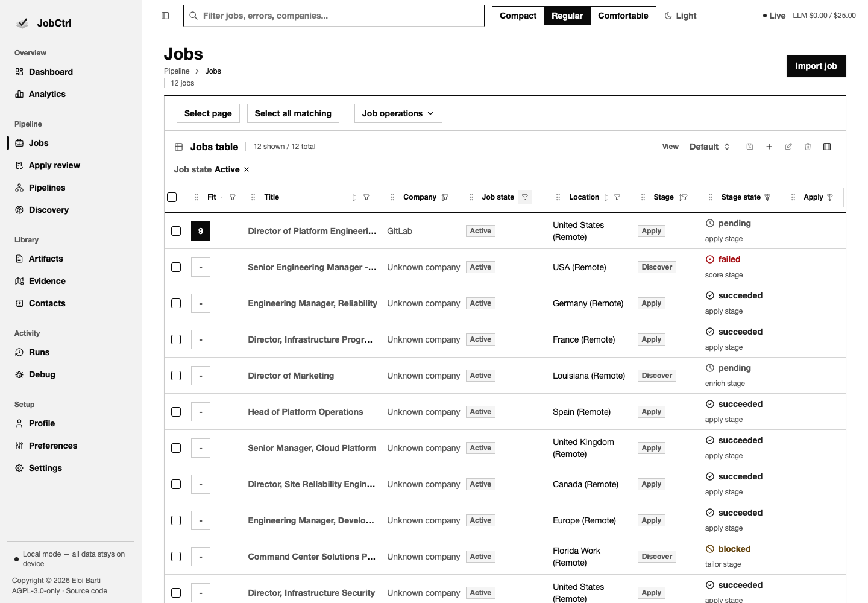The image size is (868, 603).
Task: Expand the Job operations dropdown
Action: tap(398, 113)
